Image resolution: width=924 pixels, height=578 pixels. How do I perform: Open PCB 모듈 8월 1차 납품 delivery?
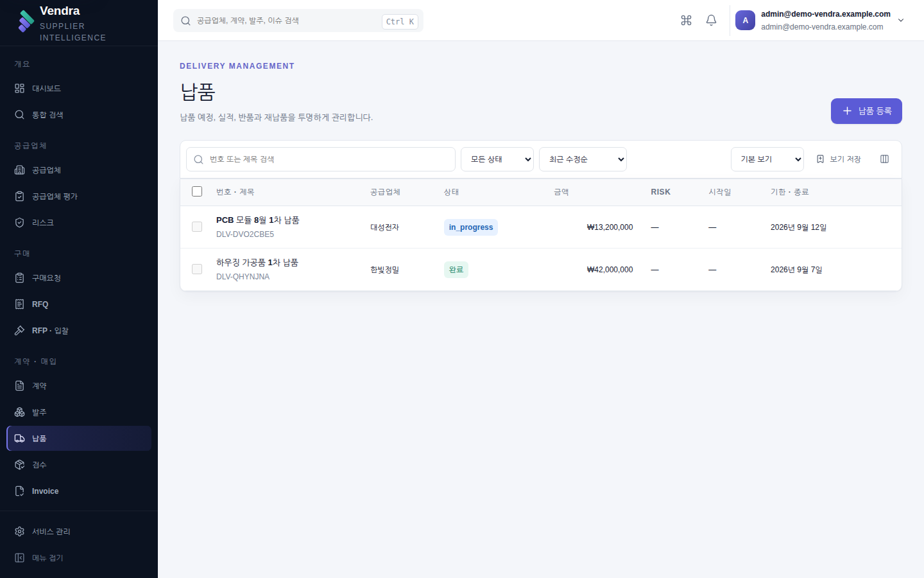tap(258, 220)
